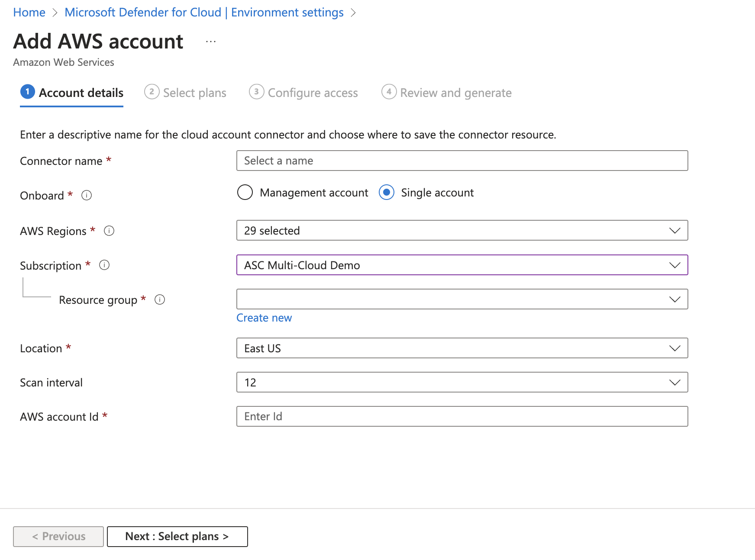Select the Management account radio button

[245, 193]
